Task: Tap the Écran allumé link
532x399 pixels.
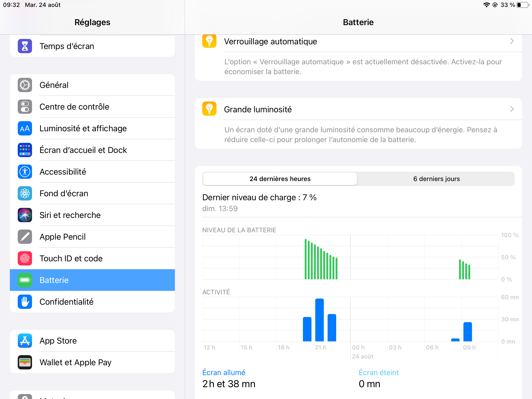Action: coord(224,372)
